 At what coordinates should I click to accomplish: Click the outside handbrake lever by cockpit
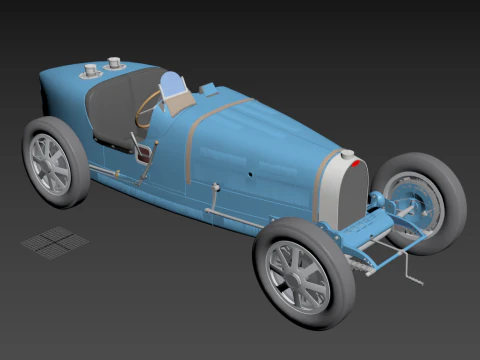[x=147, y=163]
